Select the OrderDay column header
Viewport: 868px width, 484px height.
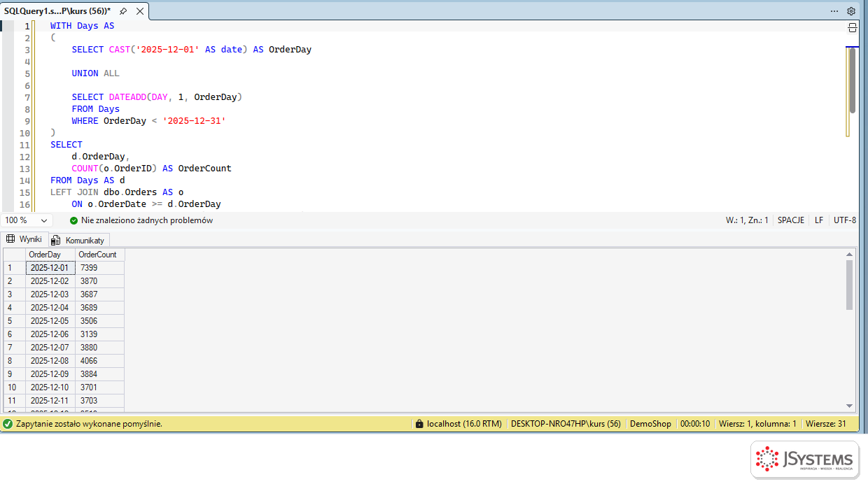(50, 255)
